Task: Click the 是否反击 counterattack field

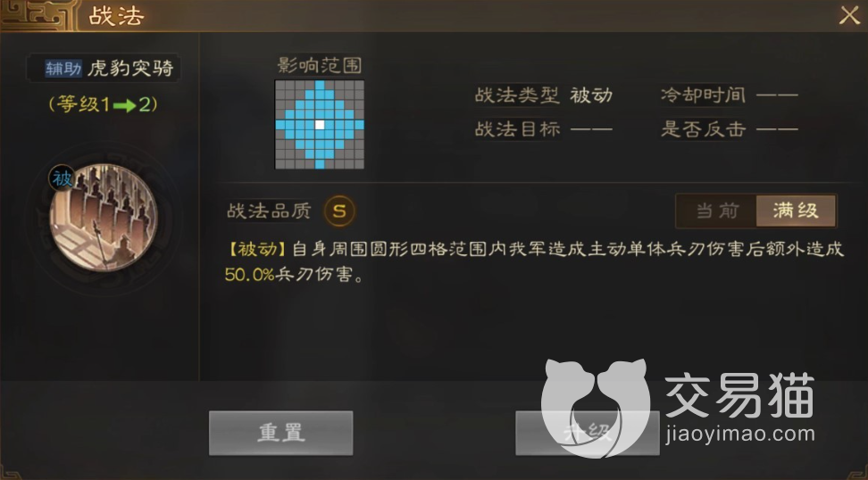Action: 729,129
